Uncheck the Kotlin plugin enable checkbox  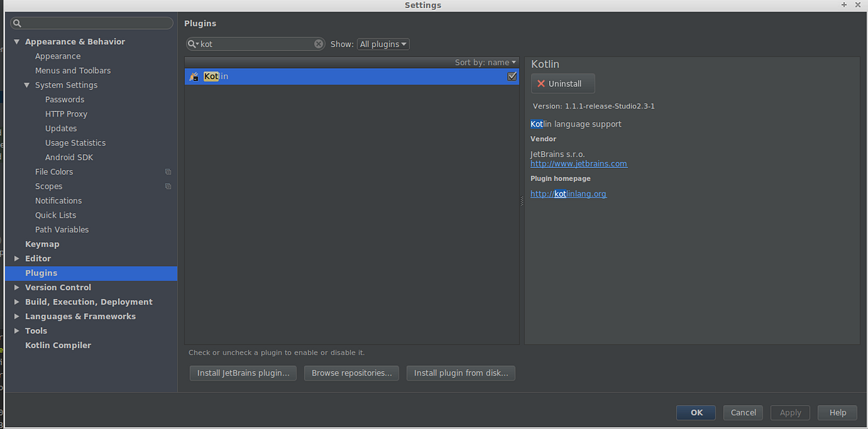click(512, 76)
